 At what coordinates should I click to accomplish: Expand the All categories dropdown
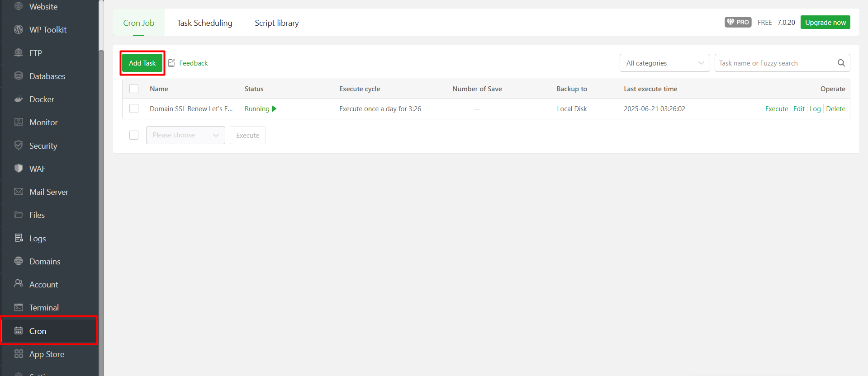[664, 63]
